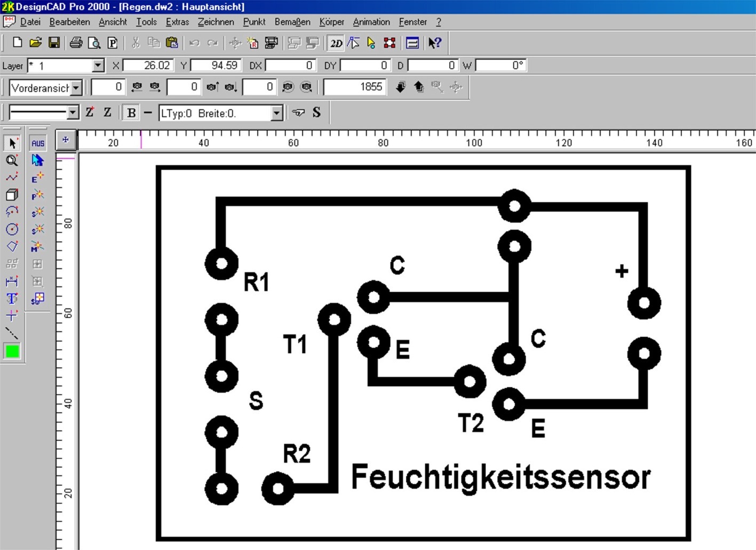Print the drawing using the printer icon

76,43
